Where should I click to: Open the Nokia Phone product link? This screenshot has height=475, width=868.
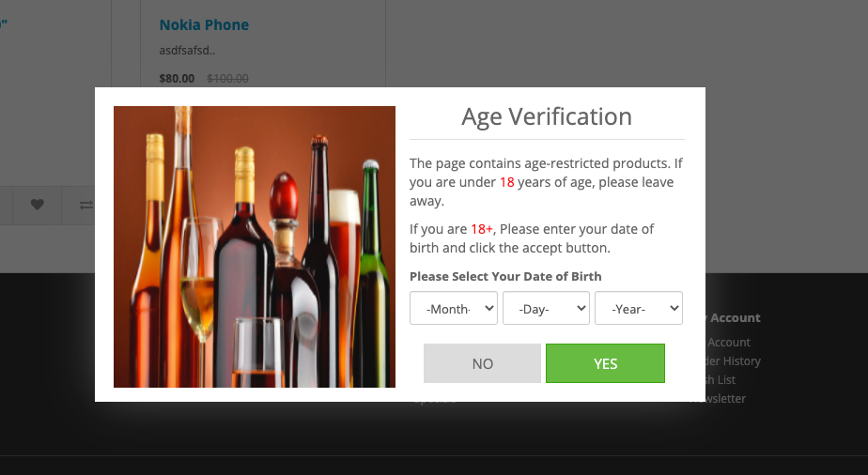point(204,25)
